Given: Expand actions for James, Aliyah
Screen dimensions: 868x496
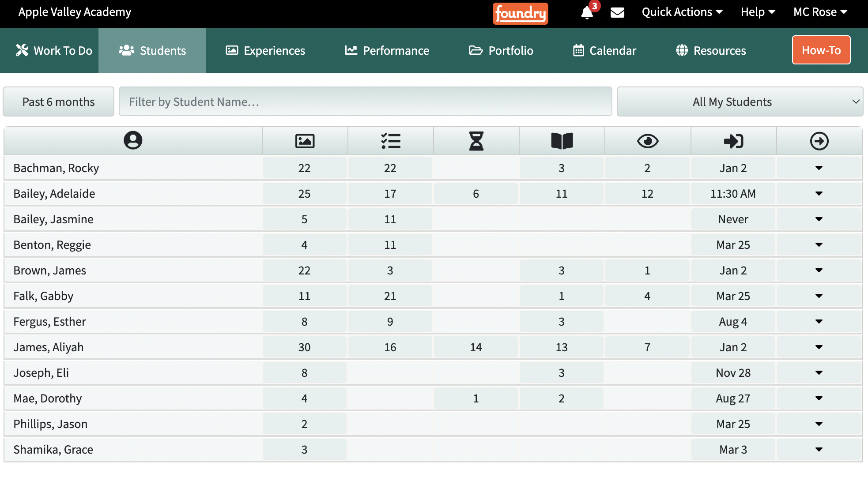Looking at the screenshot, I should [x=819, y=347].
